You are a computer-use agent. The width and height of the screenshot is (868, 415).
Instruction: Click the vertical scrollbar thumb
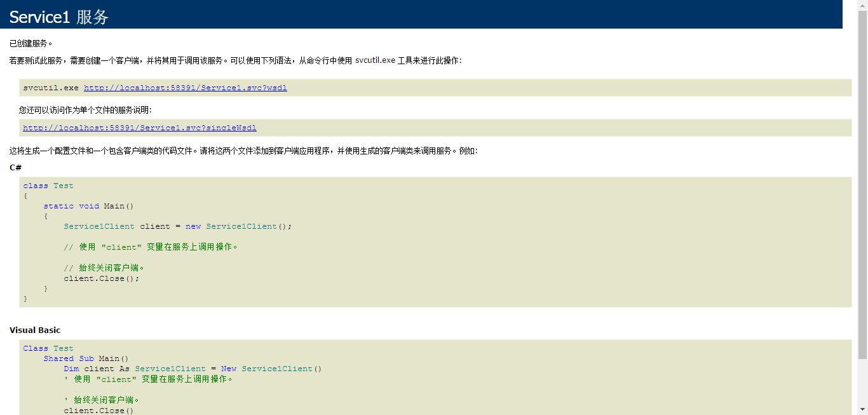862,184
